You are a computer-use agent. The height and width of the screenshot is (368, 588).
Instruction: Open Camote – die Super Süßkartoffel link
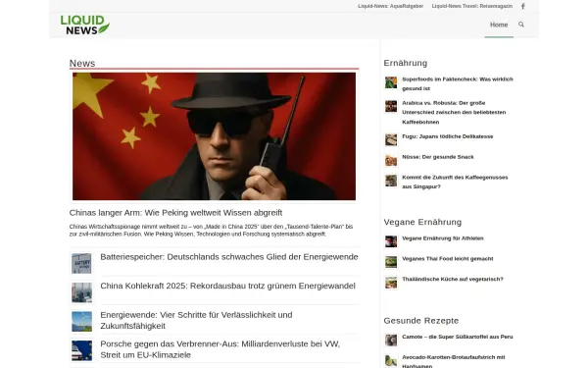click(458, 337)
